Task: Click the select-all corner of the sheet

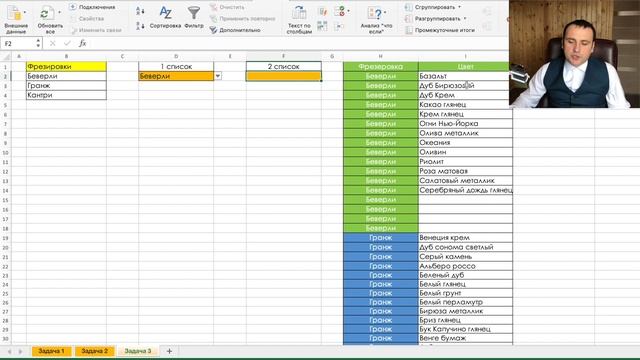Action: pos(6,56)
